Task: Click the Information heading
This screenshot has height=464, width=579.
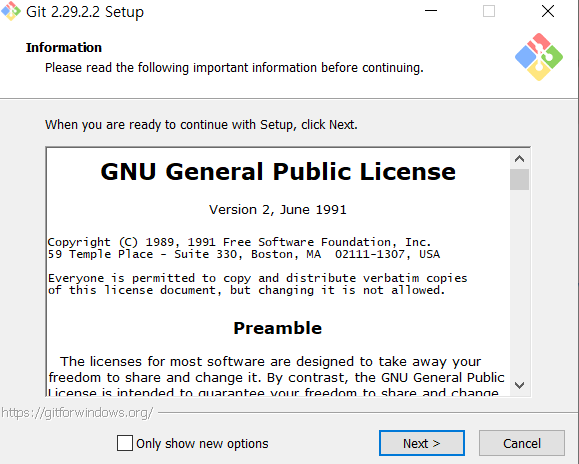Action: [x=64, y=48]
